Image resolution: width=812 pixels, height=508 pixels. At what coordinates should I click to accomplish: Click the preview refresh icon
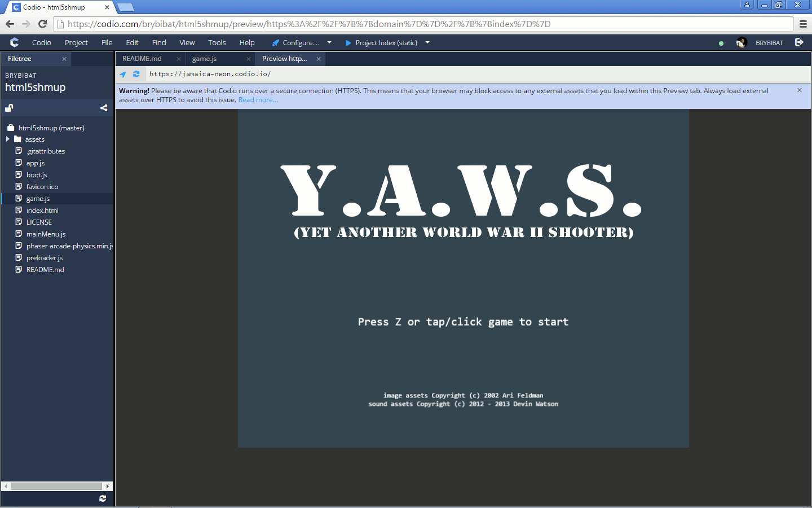(x=136, y=74)
